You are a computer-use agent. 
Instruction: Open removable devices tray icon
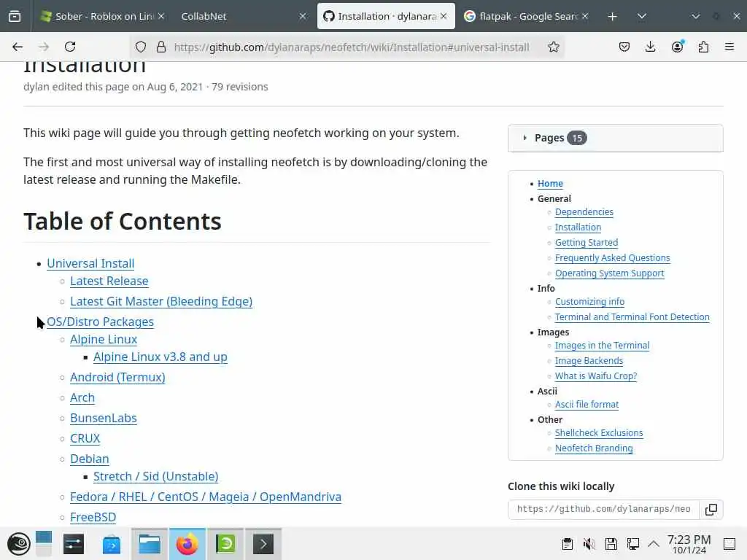611,544
